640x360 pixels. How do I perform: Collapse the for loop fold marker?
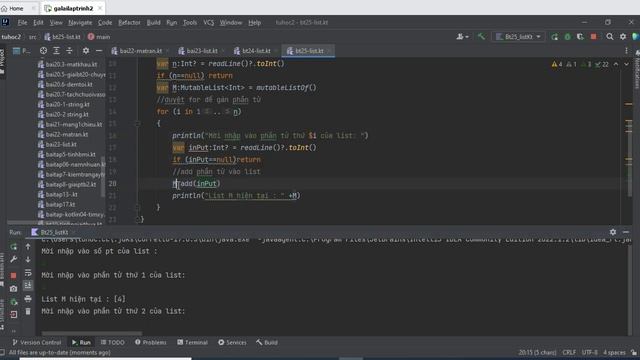[138, 123]
